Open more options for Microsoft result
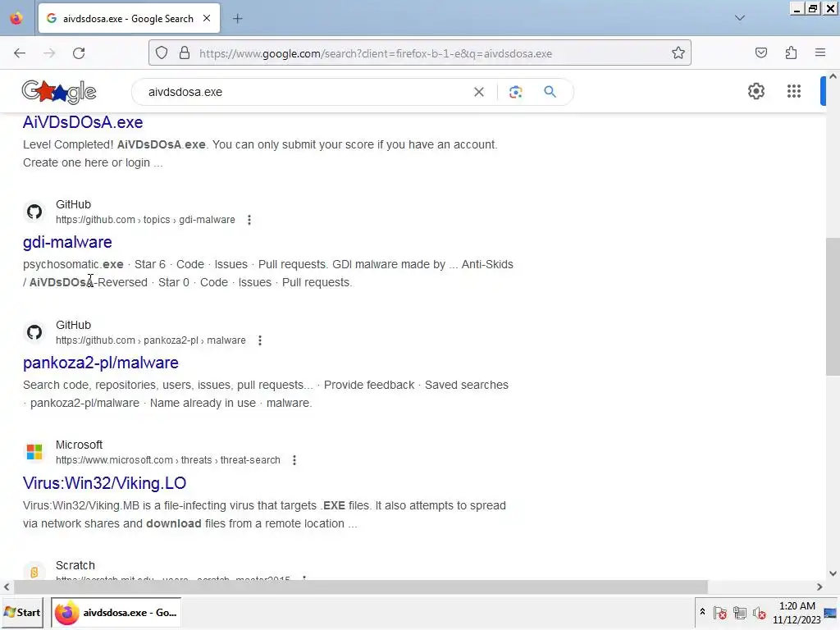The width and height of the screenshot is (840, 630). click(294, 461)
